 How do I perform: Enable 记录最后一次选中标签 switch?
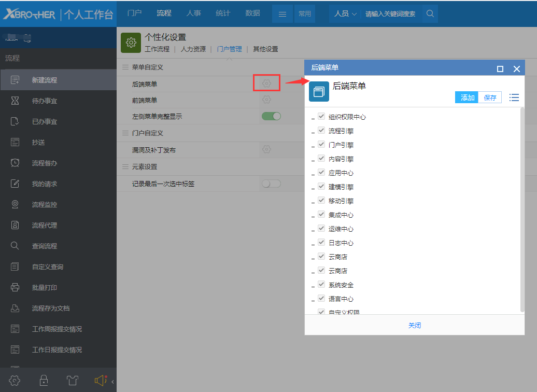pyautogui.click(x=271, y=184)
